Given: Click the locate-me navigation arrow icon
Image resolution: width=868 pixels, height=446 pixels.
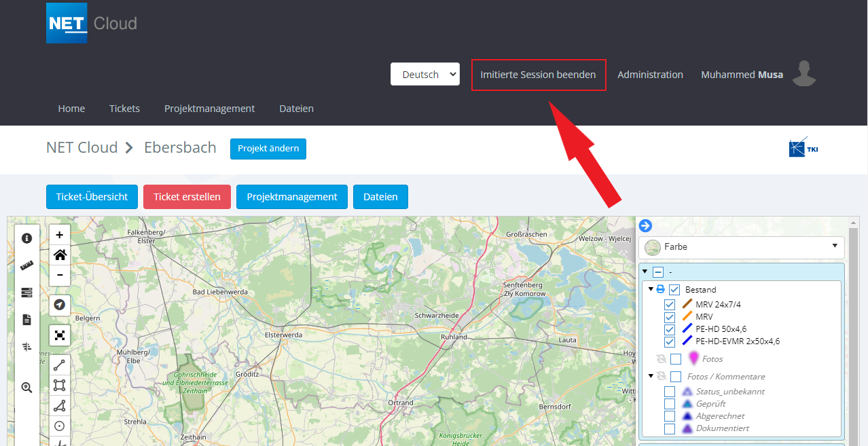Looking at the screenshot, I should [x=60, y=305].
